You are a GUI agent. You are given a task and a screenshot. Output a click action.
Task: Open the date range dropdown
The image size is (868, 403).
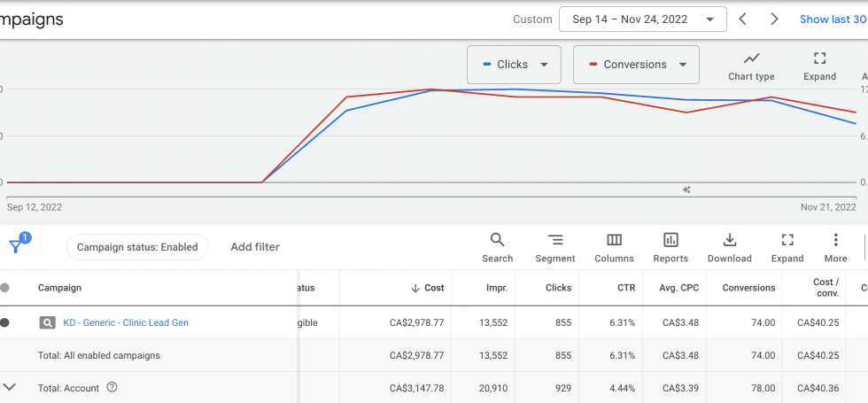pyautogui.click(x=643, y=19)
